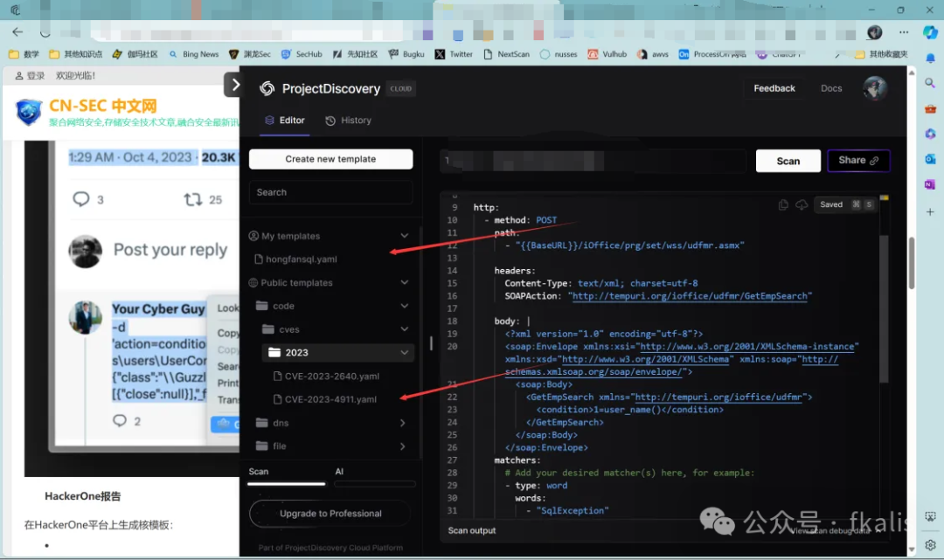Viewport: 944px width, 560px height.
Task: Click the Post your reply field
Action: pyautogui.click(x=170, y=250)
